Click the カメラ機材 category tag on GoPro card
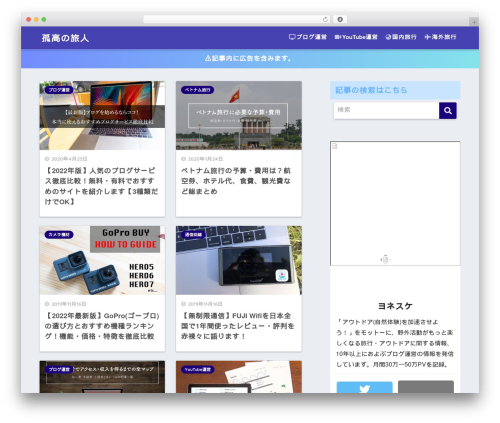500x423 pixels. coord(59,235)
